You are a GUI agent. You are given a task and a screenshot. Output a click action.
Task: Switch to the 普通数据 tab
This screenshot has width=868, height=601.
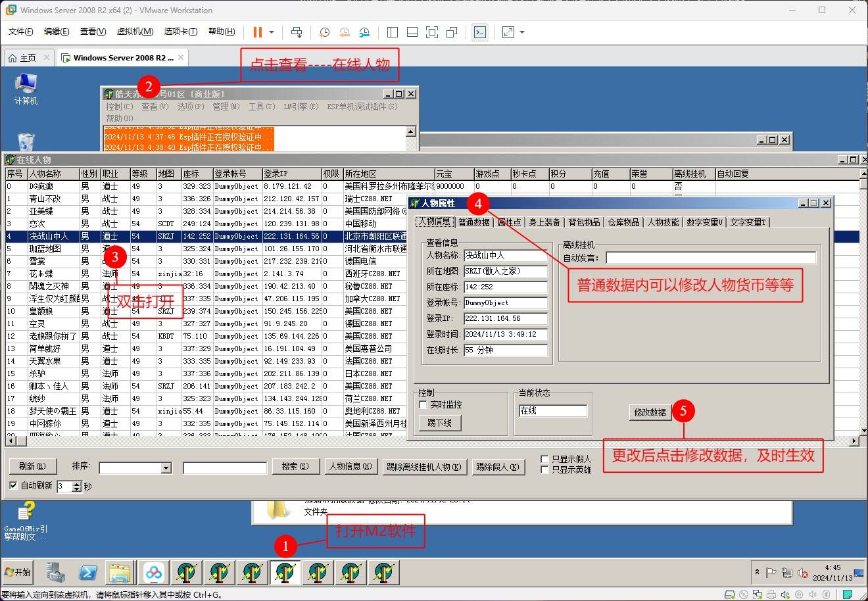click(473, 222)
